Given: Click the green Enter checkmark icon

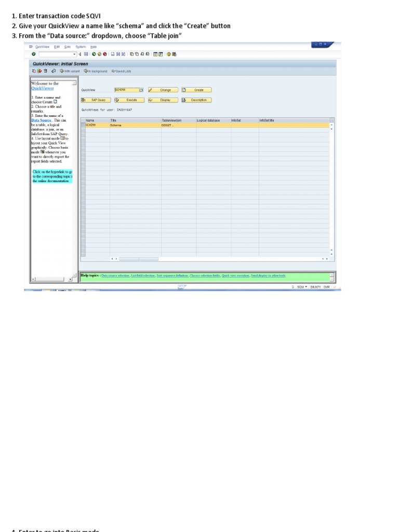Looking at the screenshot, I should click(x=34, y=54).
